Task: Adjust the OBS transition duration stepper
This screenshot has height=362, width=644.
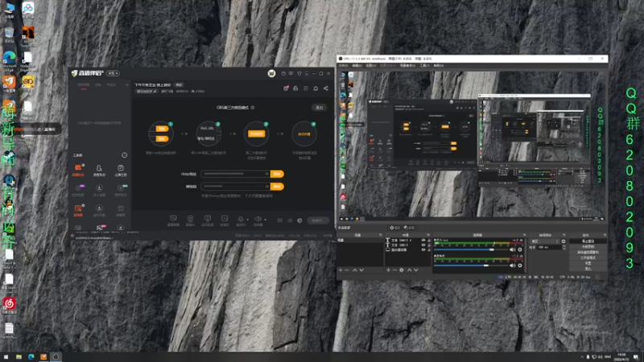Action: point(564,247)
